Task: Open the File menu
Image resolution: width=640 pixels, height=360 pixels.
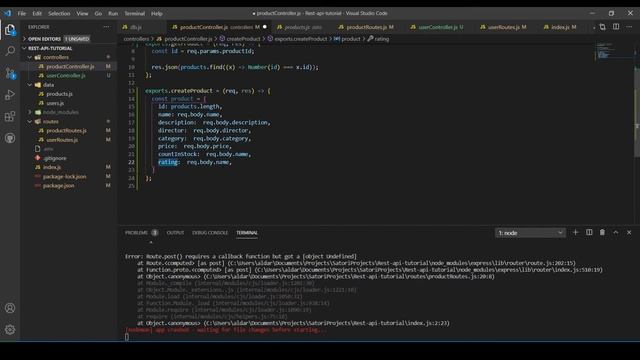Action: click(x=22, y=13)
